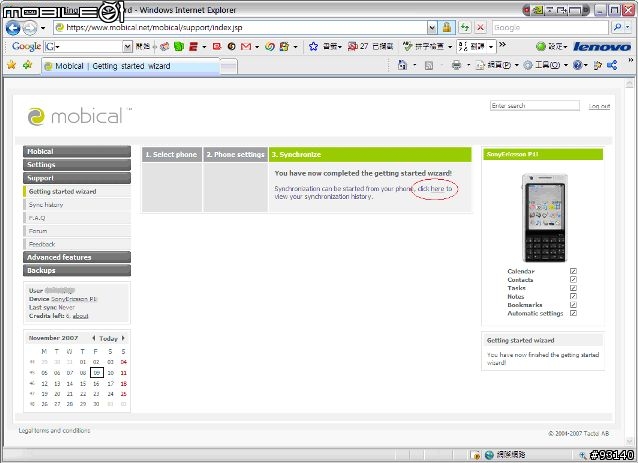Toggle the Contacts checkbox

[573, 280]
